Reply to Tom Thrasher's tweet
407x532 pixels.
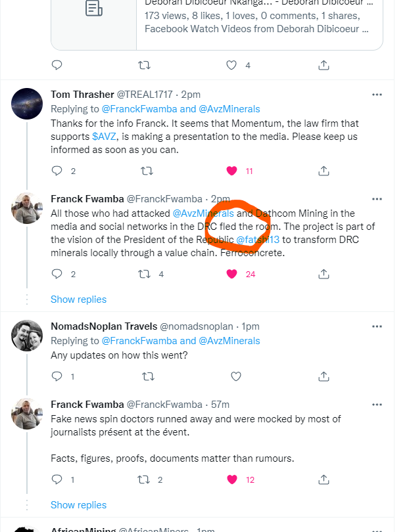click(x=57, y=171)
